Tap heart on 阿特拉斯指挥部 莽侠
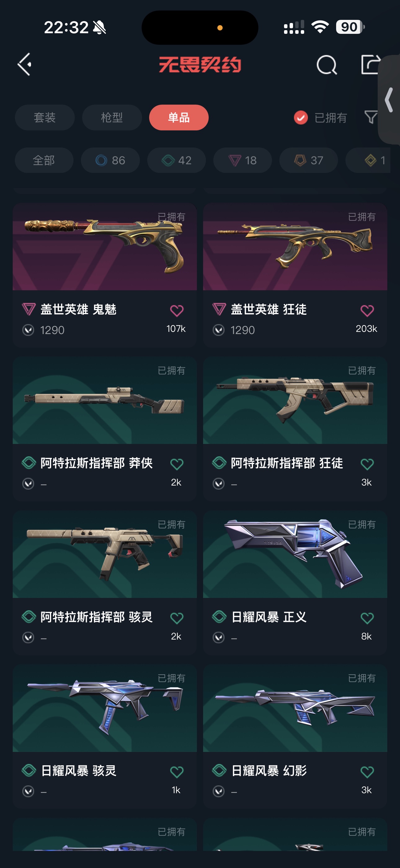This screenshot has height=868, width=400. (x=176, y=464)
